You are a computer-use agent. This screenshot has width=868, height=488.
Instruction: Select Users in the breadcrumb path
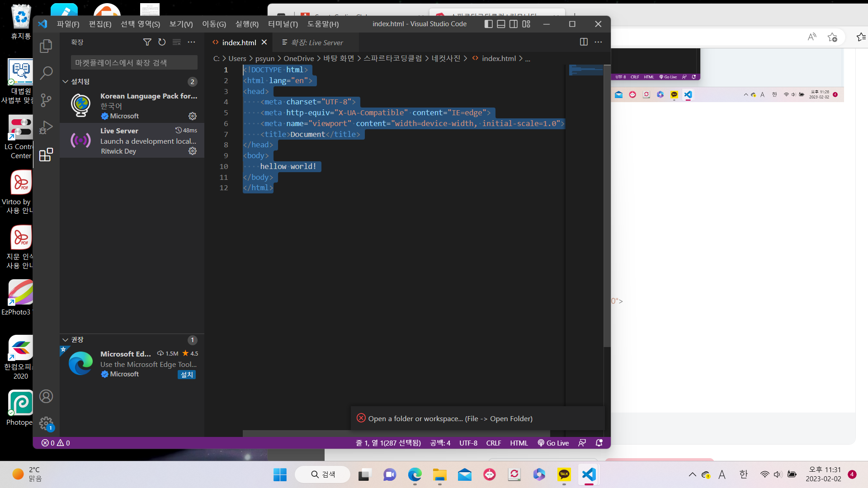click(x=237, y=58)
